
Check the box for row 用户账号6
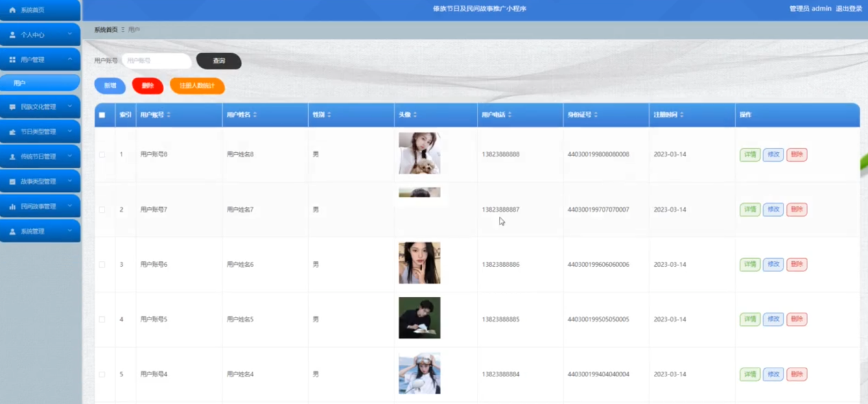102,264
